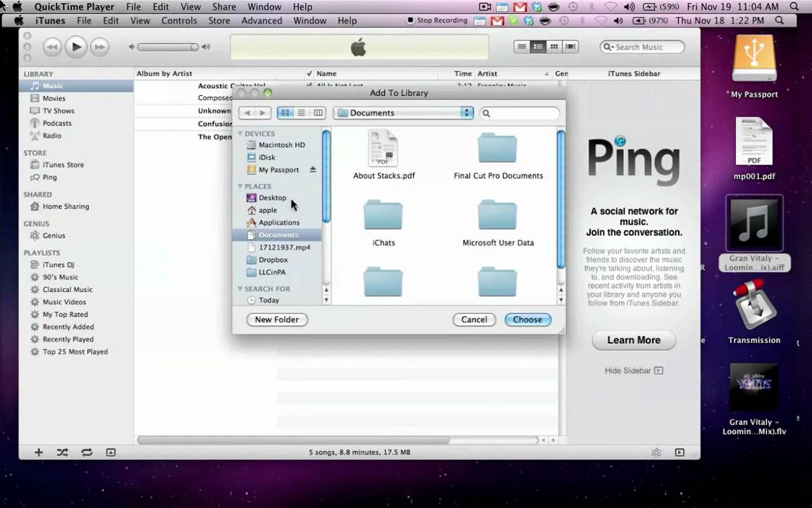Select the Final Cut Pro Documents folder

coord(498,155)
